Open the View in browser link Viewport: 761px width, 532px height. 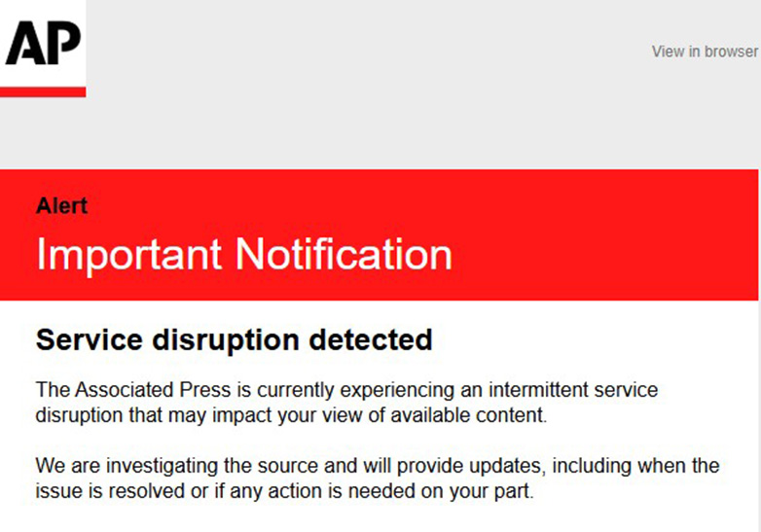[x=704, y=52]
